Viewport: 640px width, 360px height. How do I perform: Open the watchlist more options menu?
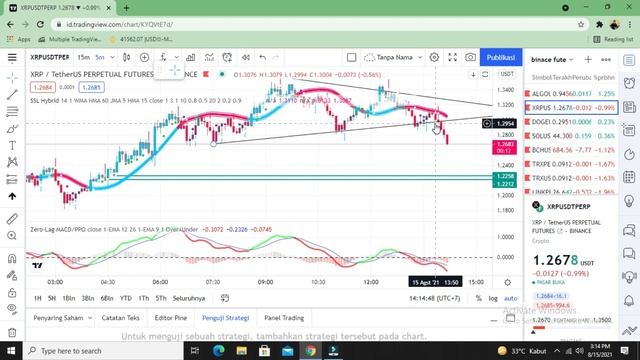(x=606, y=60)
